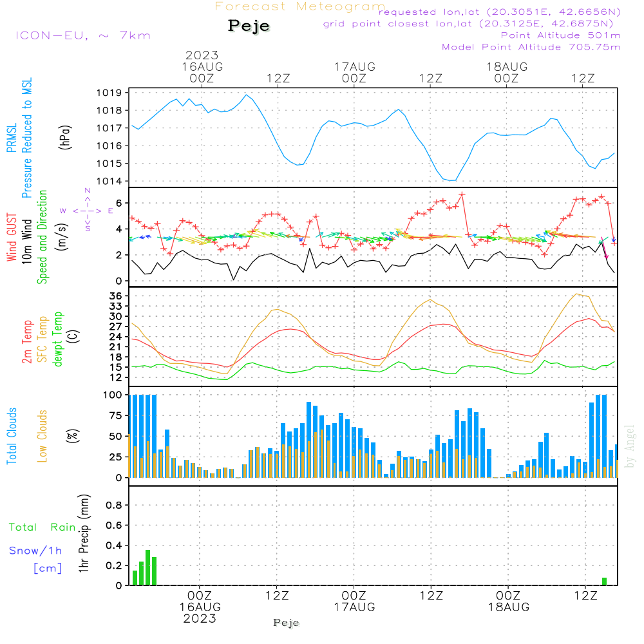Select the bold 'Peje' heading at top
The height and width of the screenshot is (644, 644).
(249, 26)
